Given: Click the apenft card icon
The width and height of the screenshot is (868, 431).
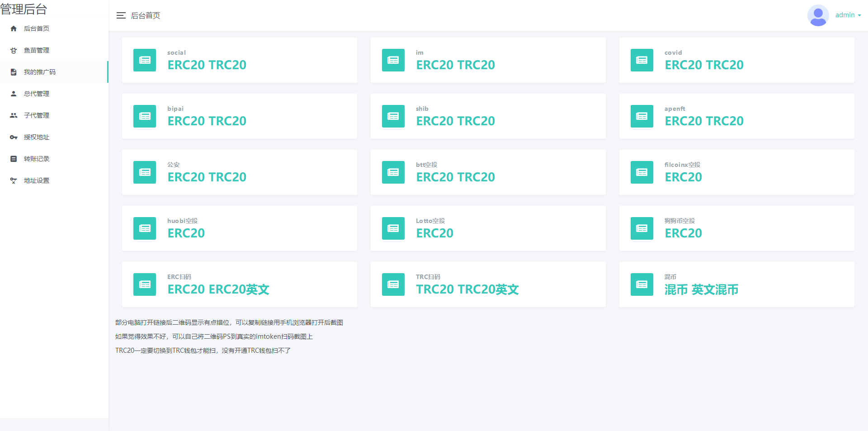Looking at the screenshot, I should point(642,116).
